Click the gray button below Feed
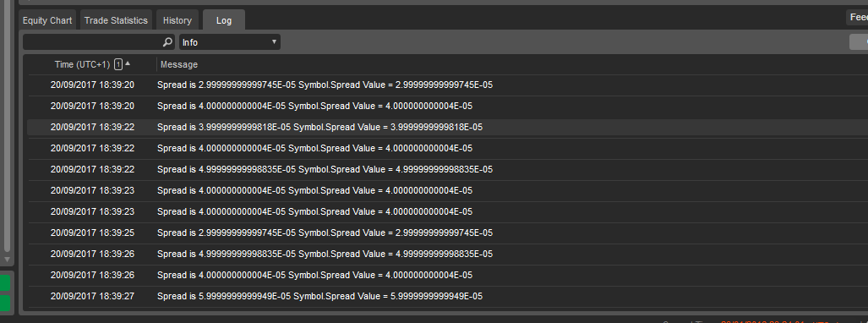This screenshot has width=868, height=323. coord(859,42)
